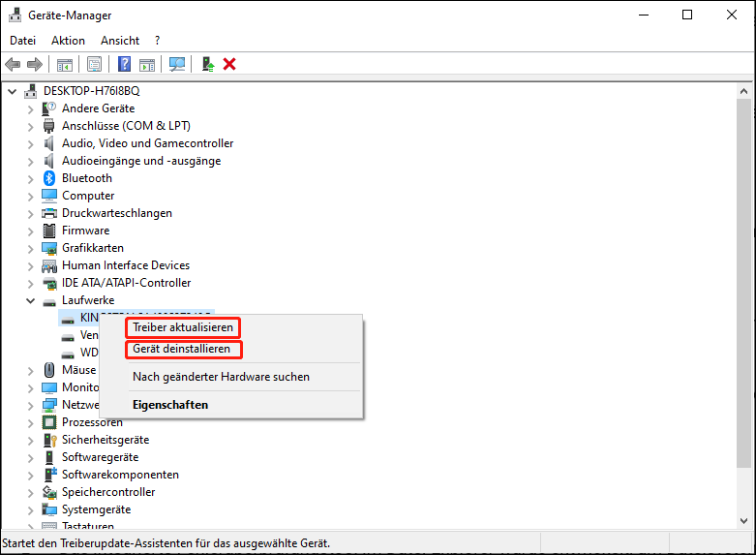
Task: Click the Human Interface Devices icon
Action: [49, 266]
